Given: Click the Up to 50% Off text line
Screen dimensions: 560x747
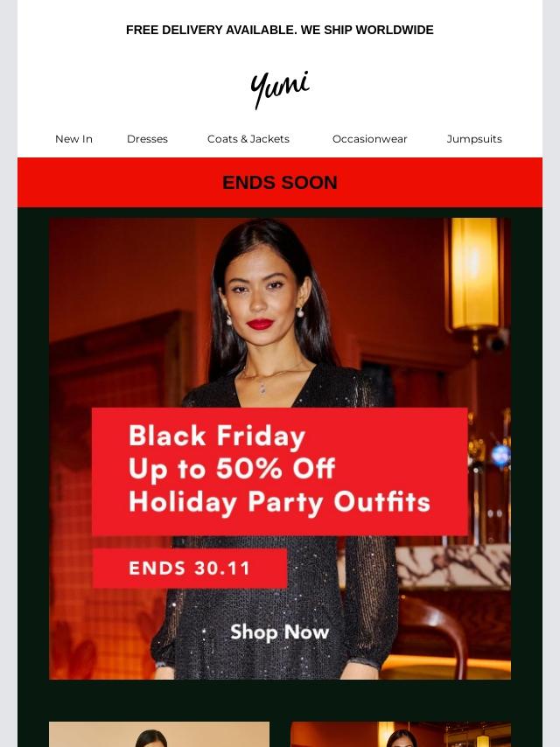Looking at the screenshot, I should click(232, 469).
